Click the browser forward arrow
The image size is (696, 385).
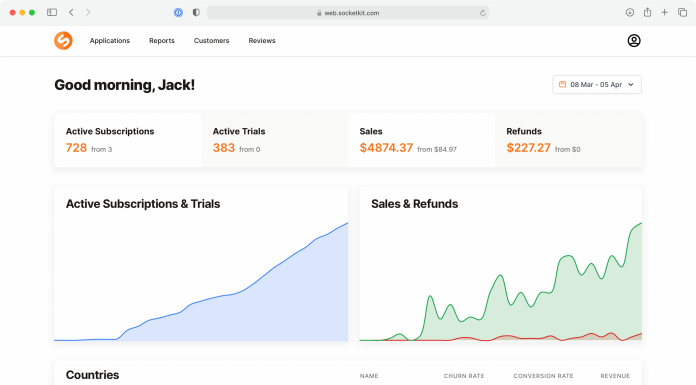tap(88, 12)
